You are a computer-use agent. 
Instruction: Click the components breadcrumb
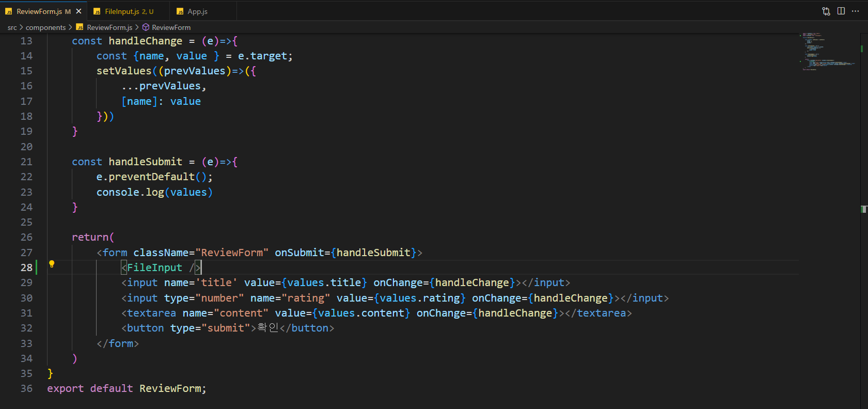(x=45, y=27)
